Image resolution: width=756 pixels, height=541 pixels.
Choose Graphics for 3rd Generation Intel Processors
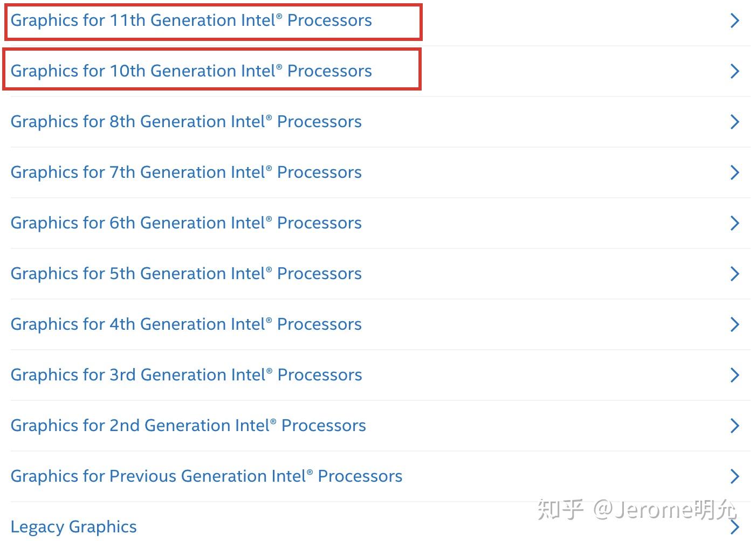click(x=186, y=375)
